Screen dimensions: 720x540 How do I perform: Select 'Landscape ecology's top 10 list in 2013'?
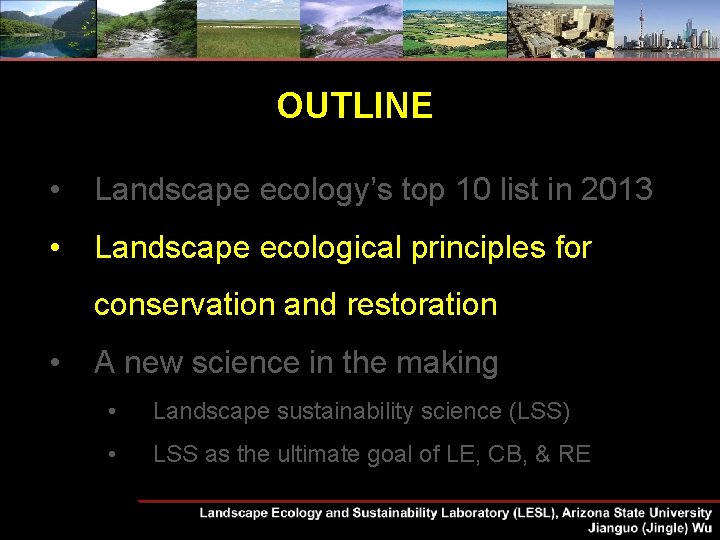pyautogui.click(x=373, y=189)
